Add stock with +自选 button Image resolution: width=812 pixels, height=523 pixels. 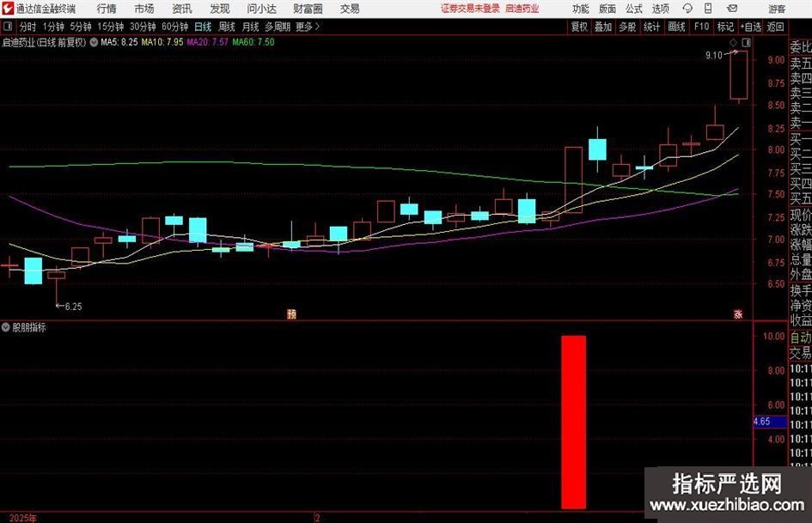click(x=751, y=27)
